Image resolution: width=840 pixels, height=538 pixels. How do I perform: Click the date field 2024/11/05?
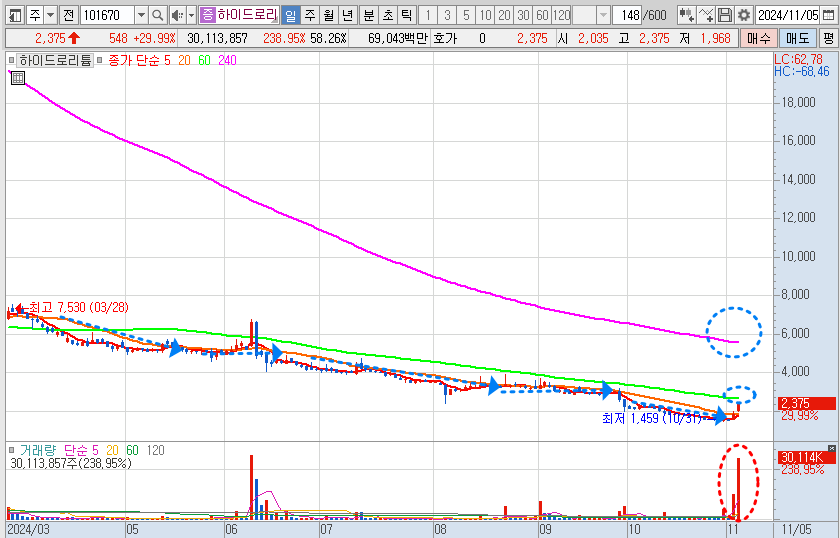[788, 15]
